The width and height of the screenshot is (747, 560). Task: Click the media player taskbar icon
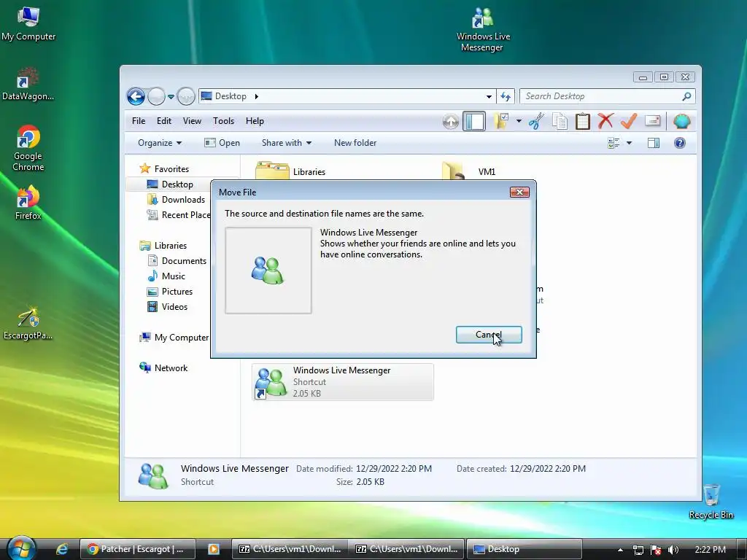point(214,549)
